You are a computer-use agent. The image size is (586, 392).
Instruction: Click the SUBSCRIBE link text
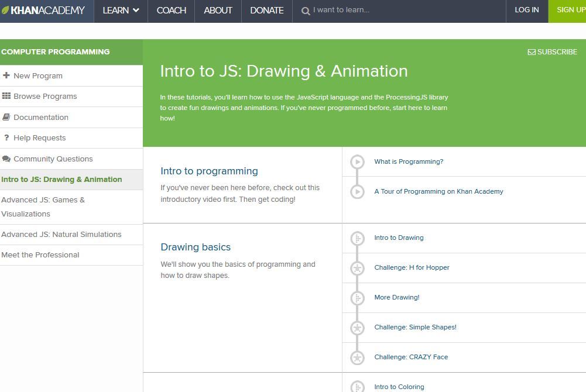click(557, 52)
